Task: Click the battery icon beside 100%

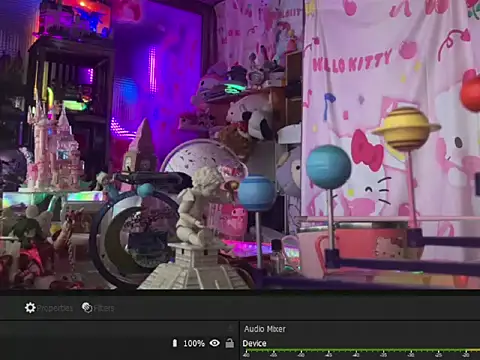Action: tap(175, 343)
